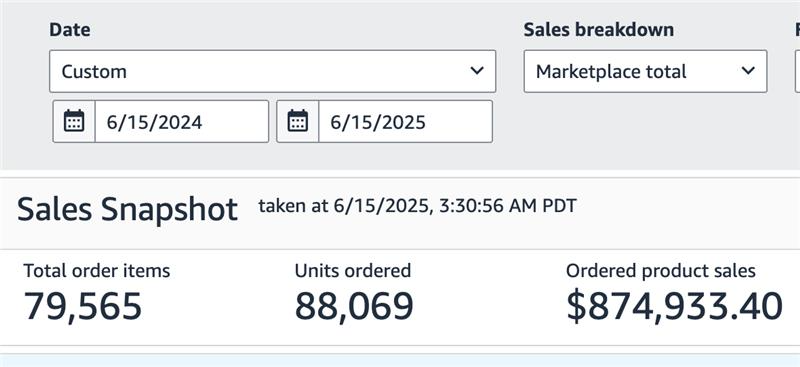Select the $874,933.40 sales figure
Viewport: 800px width, 367px height.
coord(674,306)
